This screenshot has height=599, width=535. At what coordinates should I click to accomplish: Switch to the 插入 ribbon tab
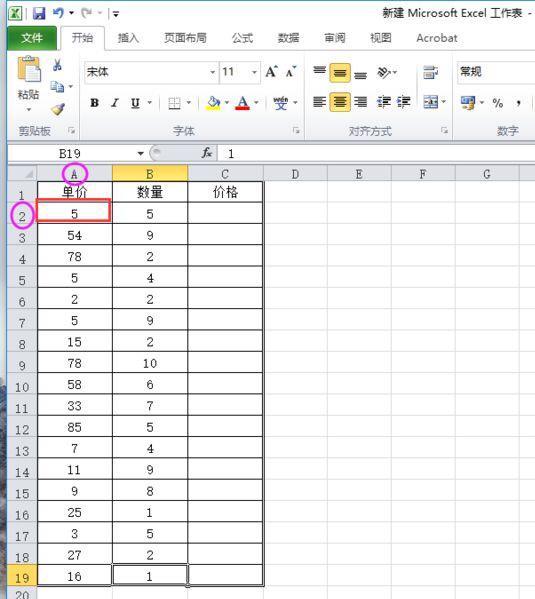coord(128,38)
